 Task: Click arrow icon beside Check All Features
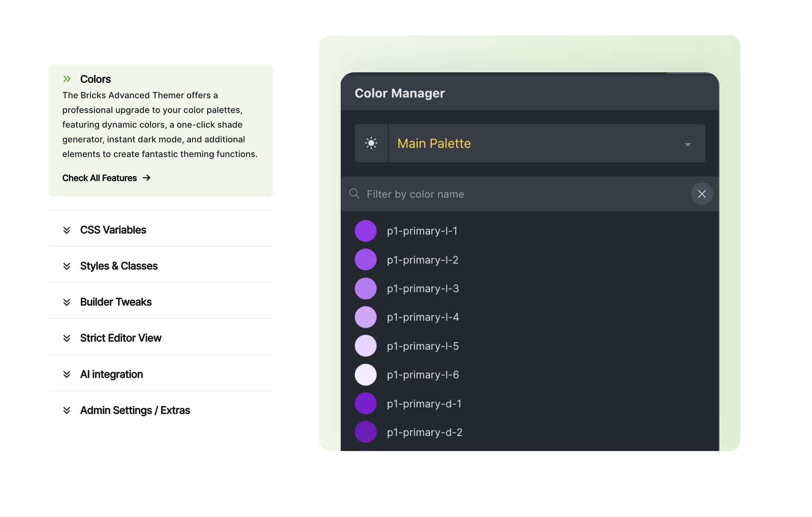pyautogui.click(x=146, y=178)
